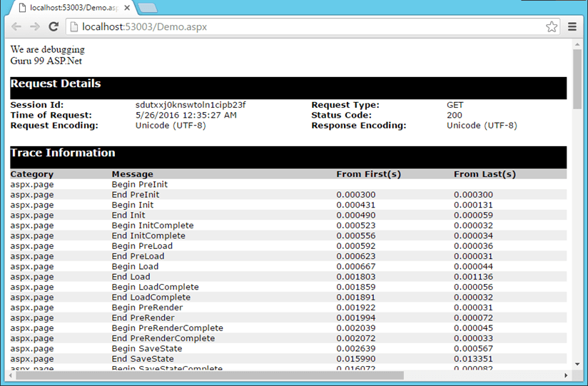Screen dimensions: 588x386
Task: Click the Session Id value text
Action: 191,105
